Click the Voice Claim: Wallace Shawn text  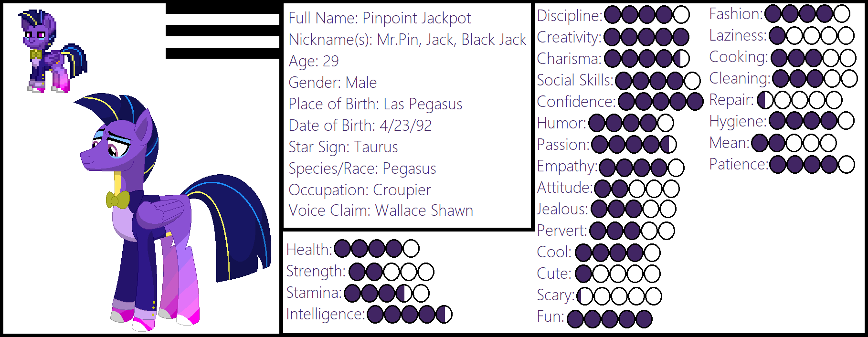(381, 211)
